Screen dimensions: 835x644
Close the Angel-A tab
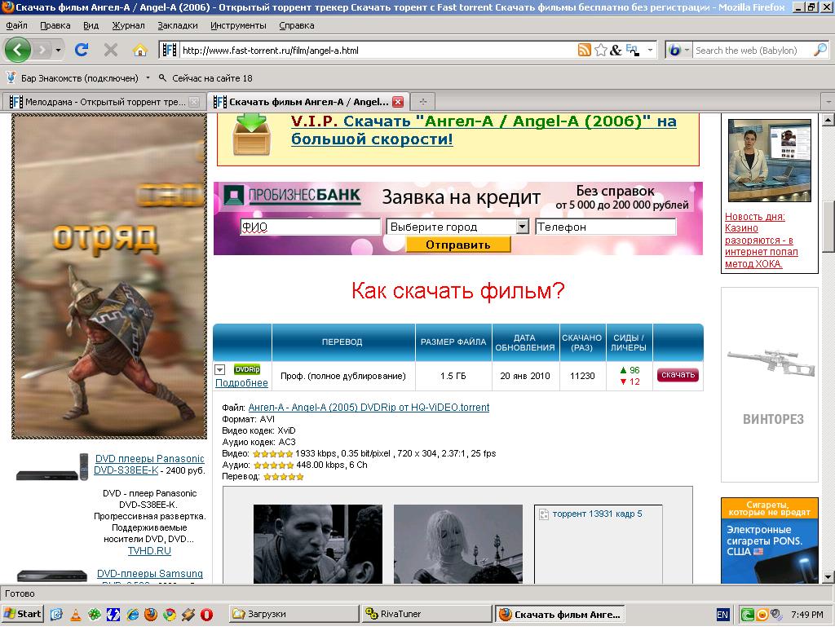coord(398,102)
